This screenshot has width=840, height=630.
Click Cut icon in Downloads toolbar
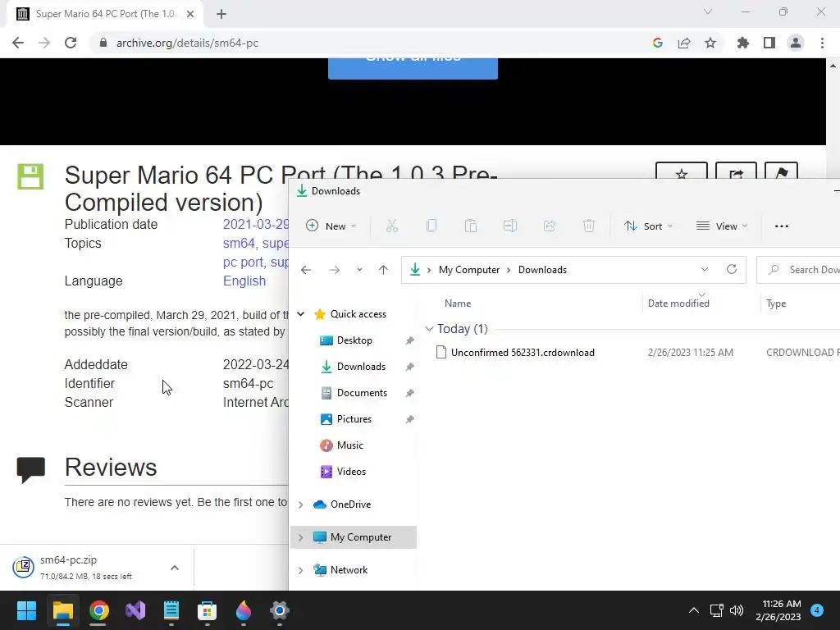point(392,226)
